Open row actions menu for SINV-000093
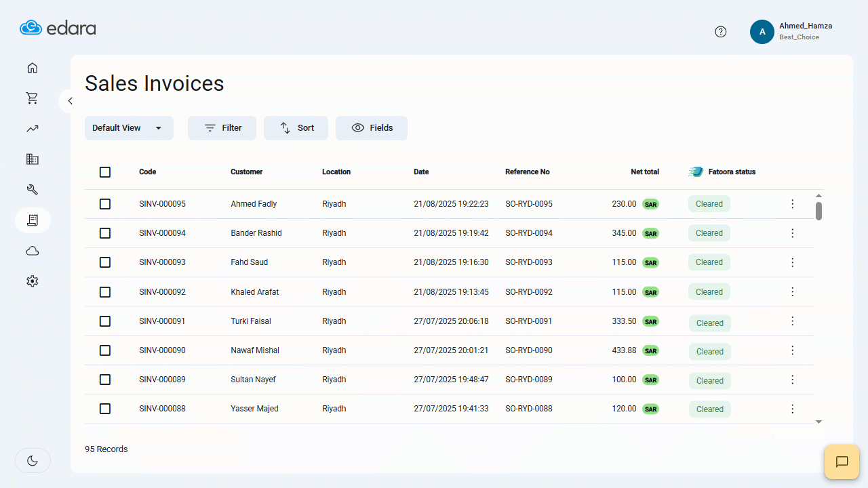 tap(792, 262)
